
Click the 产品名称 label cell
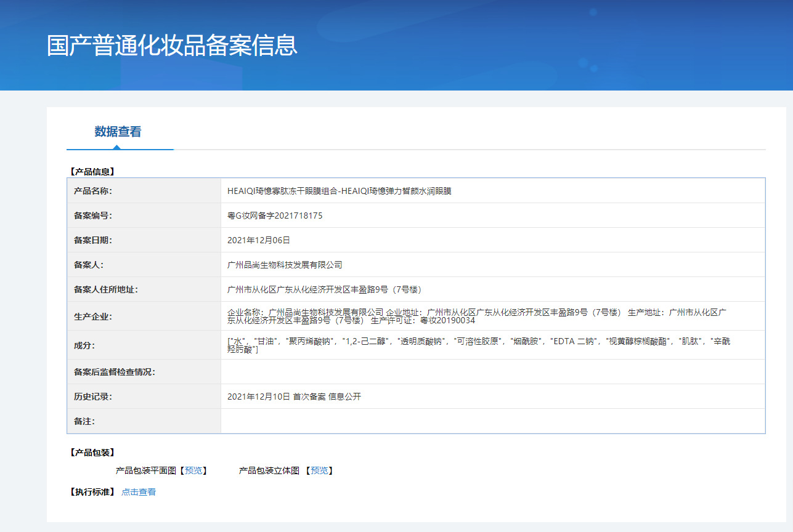(93, 191)
